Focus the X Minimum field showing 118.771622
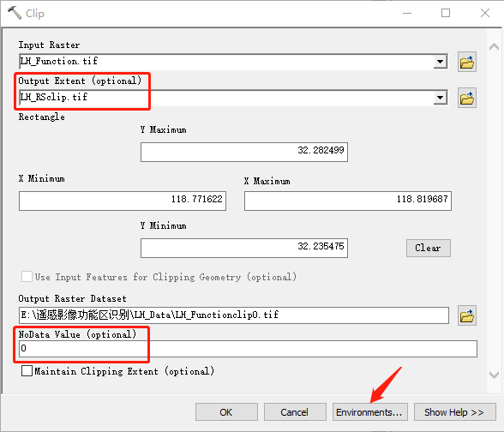 click(123, 201)
